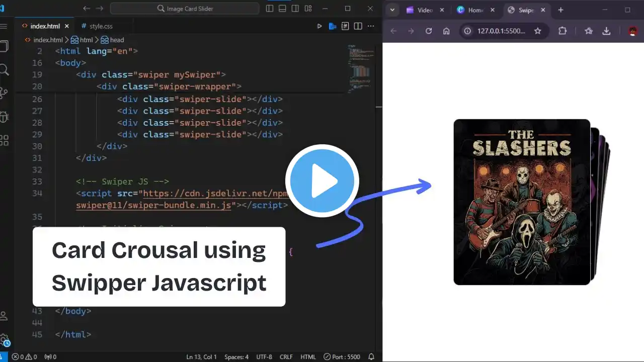Click the Slashers card in the slider

522,202
